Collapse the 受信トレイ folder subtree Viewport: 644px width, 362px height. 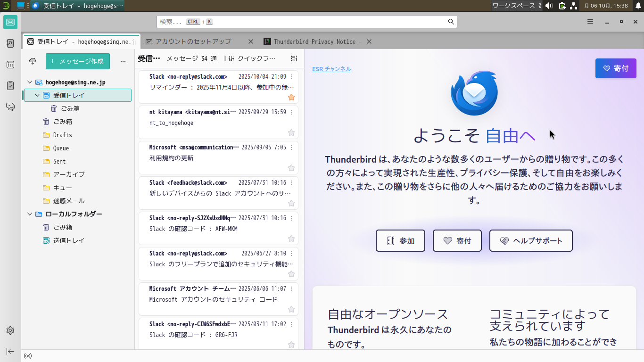click(x=37, y=95)
